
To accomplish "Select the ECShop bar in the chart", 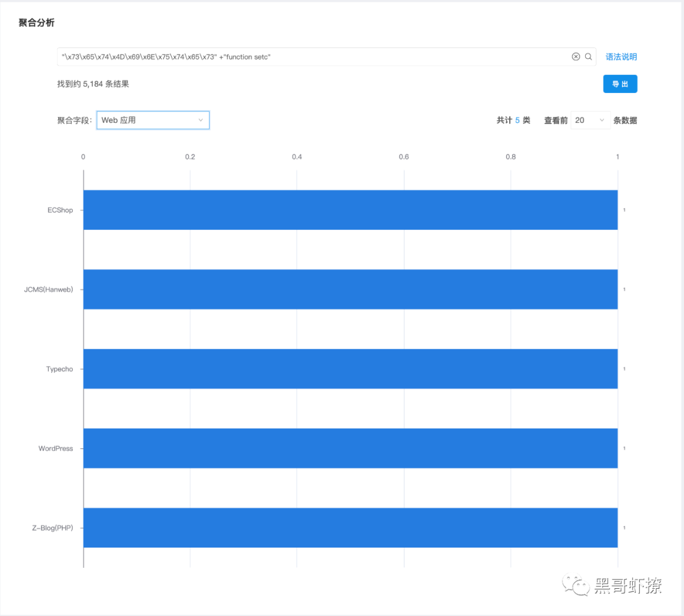I will click(x=350, y=210).
